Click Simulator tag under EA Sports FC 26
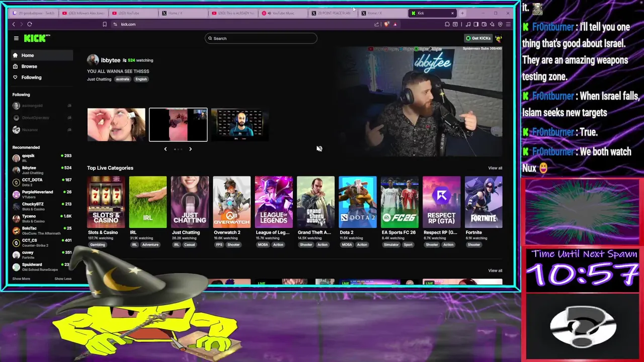This screenshot has height=362, width=644. (x=391, y=245)
